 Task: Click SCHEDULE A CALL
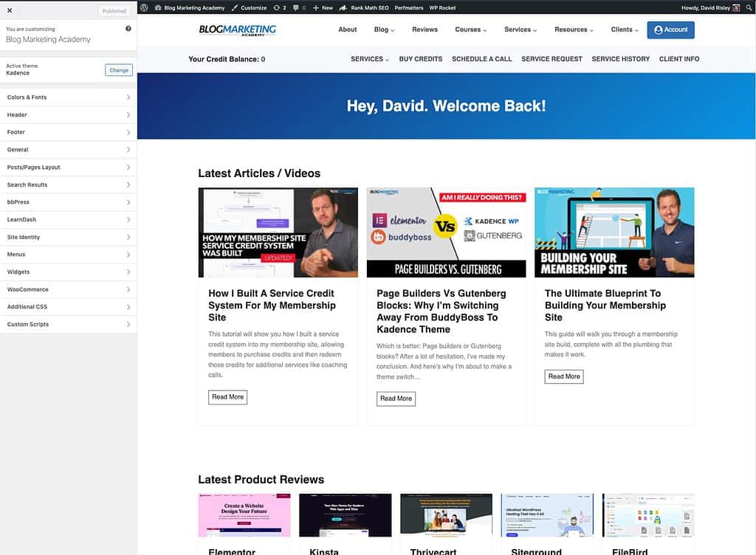(x=481, y=59)
